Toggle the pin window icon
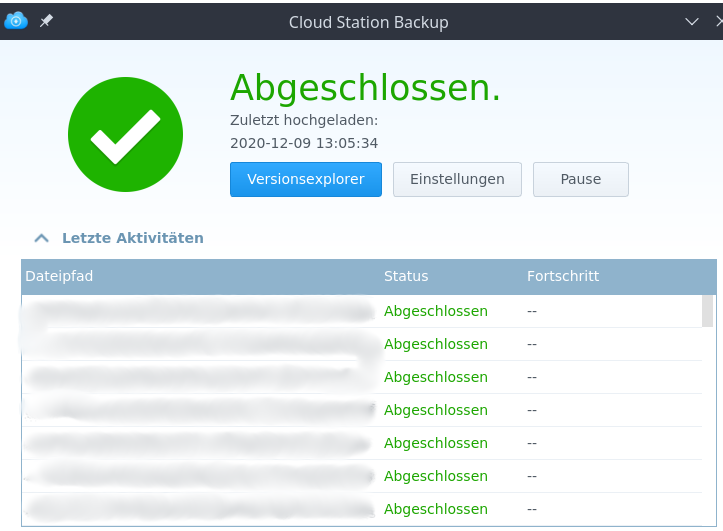The height and width of the screenshot is (531, 723). tap(46, 21)
